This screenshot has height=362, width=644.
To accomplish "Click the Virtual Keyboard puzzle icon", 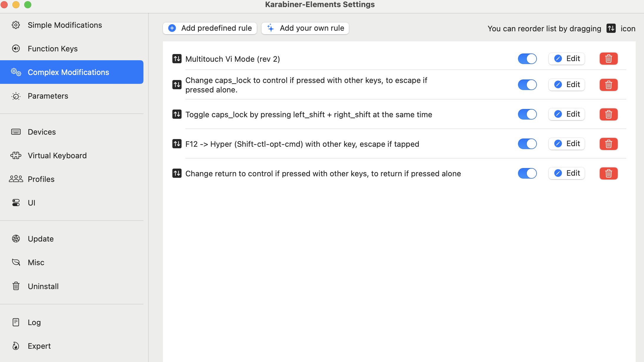I will pyautogui.click(x=16, y=155).
